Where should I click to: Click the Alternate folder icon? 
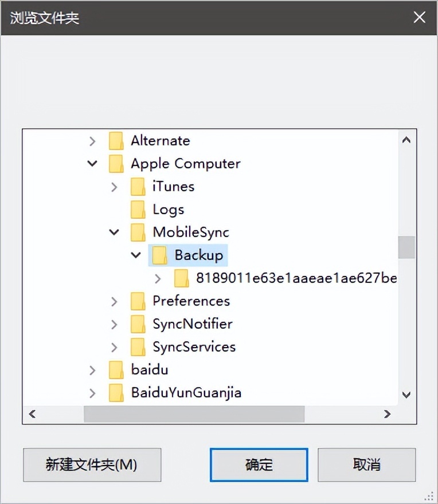coord(116,141)
